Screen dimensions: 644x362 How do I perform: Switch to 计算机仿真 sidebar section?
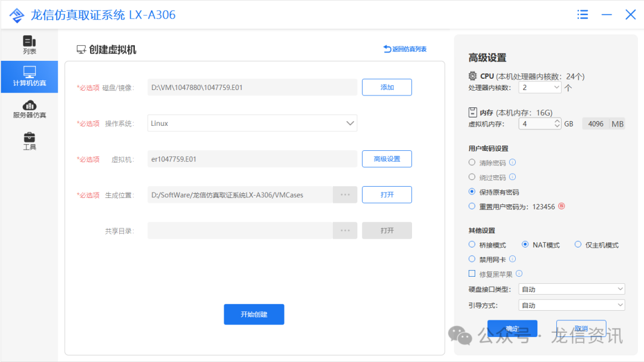pos(29,77)
